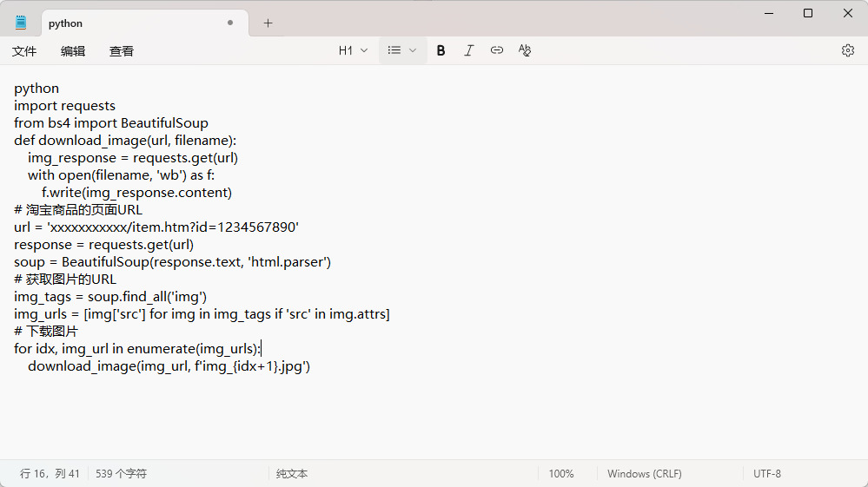Screen dimensions: 868x487
Task: Click the 'soup = BeautifulSoup(...)' line
Action: (x=173, y=262)
